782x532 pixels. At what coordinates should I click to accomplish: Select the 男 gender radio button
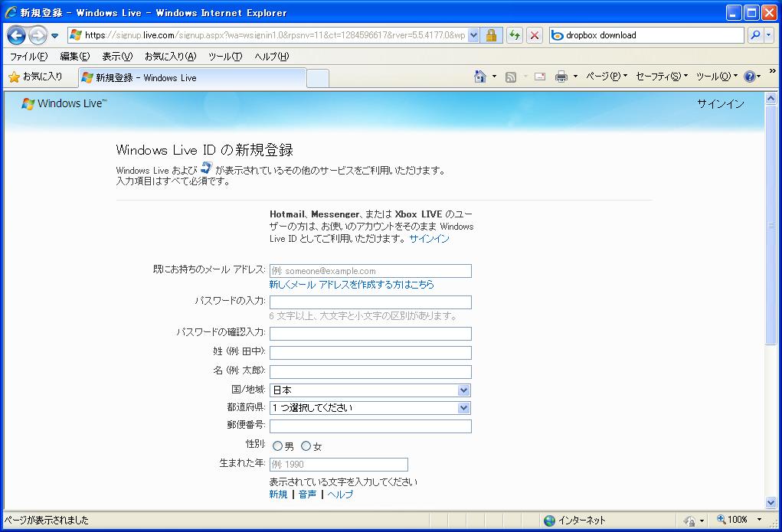click(277, 446)
